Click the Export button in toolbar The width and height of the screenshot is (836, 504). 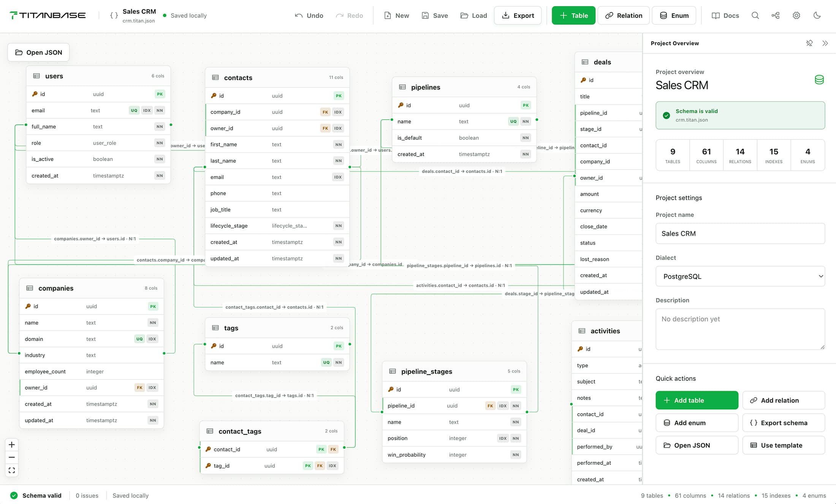click(x=518, y=16)
